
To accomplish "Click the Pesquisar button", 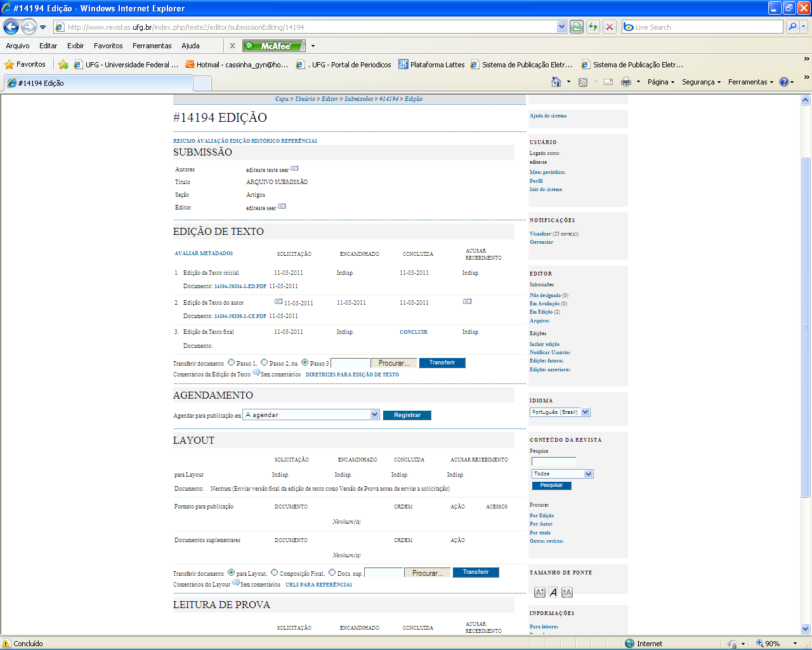I will [551, 486].
